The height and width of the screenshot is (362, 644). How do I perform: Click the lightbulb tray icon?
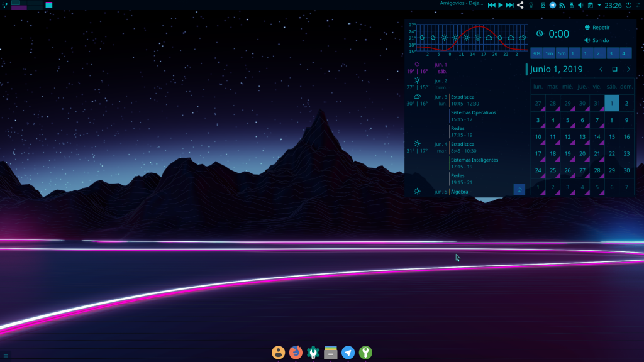click(531, 5)
